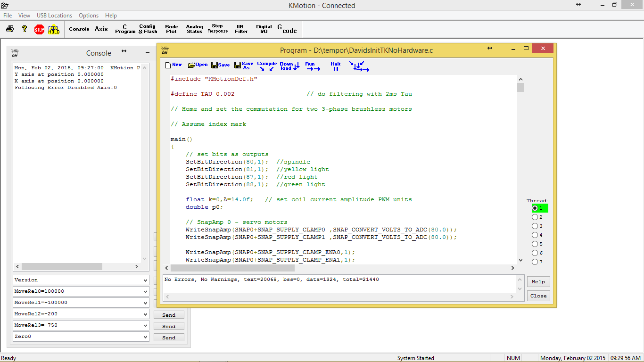Click the code editor horizontal scrollbar thumb
This screenshot has height=362, width=644.
[233, 268]
